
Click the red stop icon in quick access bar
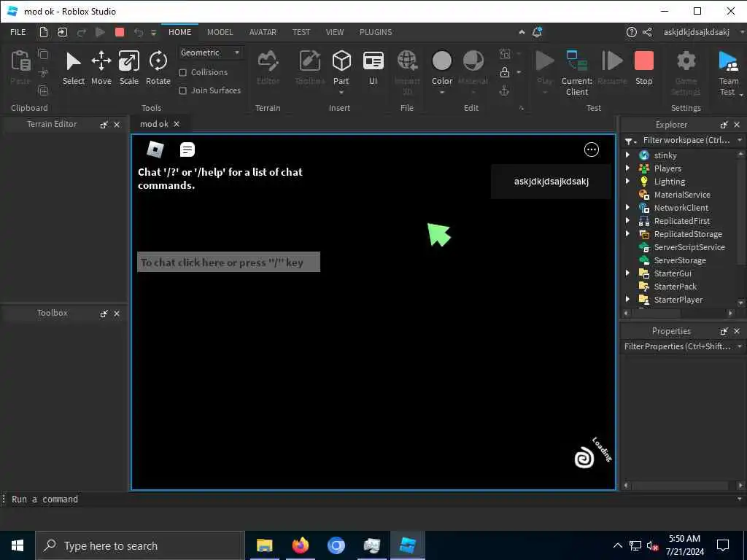(120, 32)
